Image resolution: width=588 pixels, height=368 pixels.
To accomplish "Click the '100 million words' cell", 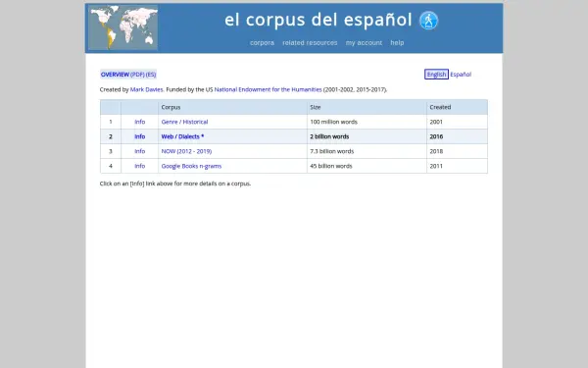I will (x=367, y=122).
